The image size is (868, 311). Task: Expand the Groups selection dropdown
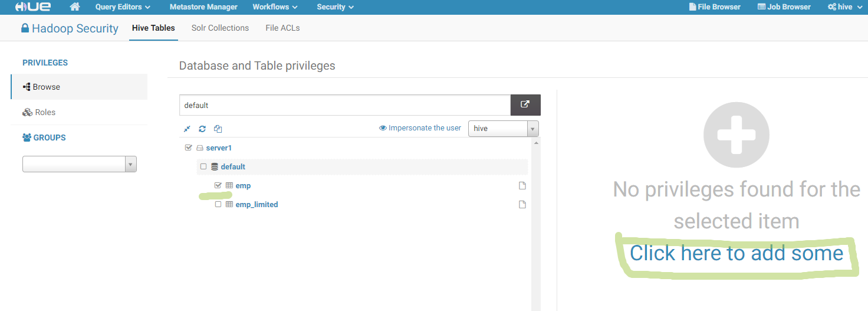pyautogui.click(x=79, y=164)
